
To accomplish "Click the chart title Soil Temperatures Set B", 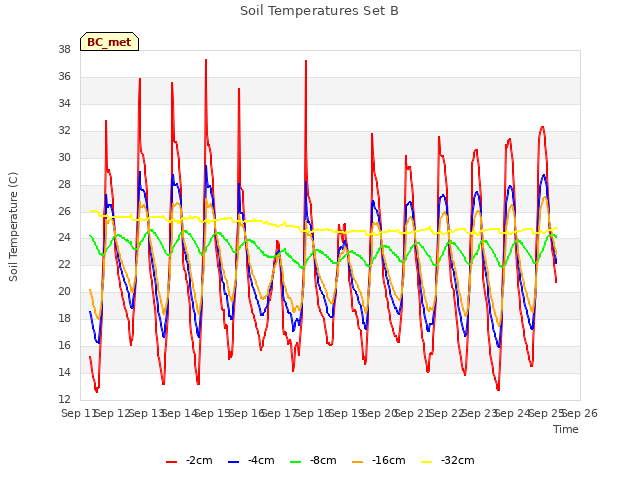I will [x=319, y=11].
